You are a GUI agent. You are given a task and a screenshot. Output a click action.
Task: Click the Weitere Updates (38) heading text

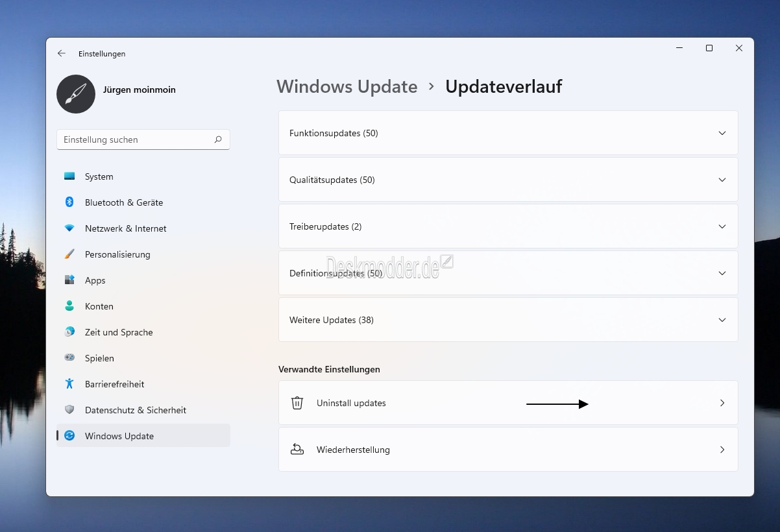click(x=332, y=320)
